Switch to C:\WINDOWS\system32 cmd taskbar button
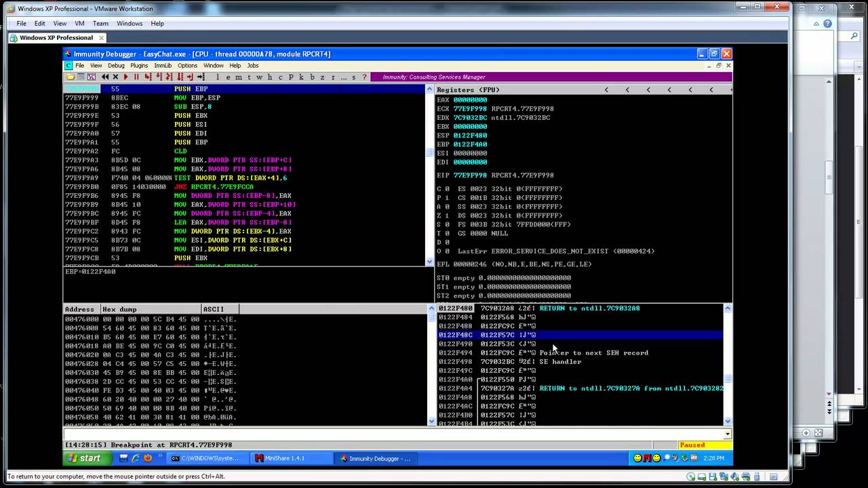Screen dimensions: 868x488 point(208,458)
